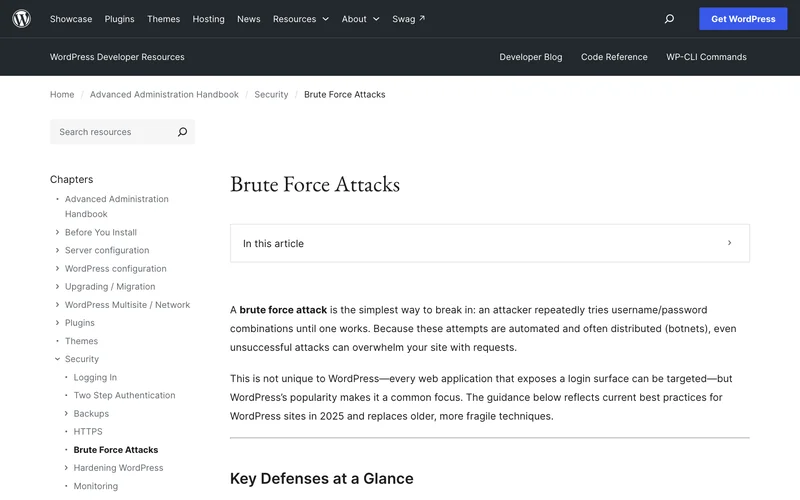The image size is (800, 500).
Task: Open WordPress Developer Resources link
Action: [x=117, y=57]
